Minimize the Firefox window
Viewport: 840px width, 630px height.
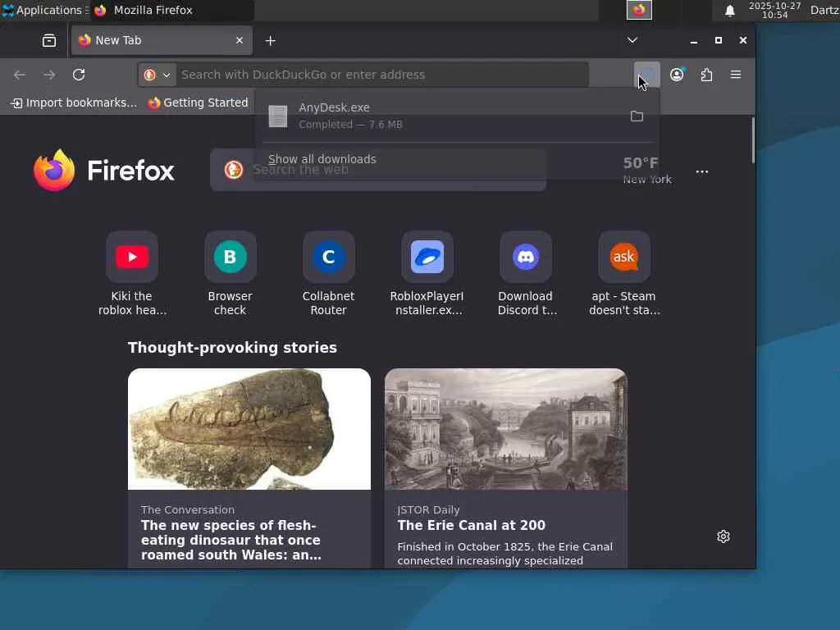694,41
